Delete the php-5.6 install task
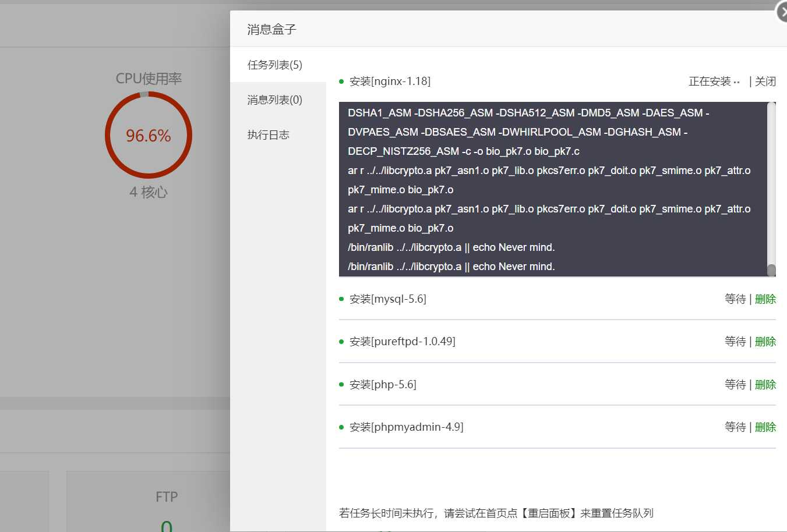 pos(765,385)
